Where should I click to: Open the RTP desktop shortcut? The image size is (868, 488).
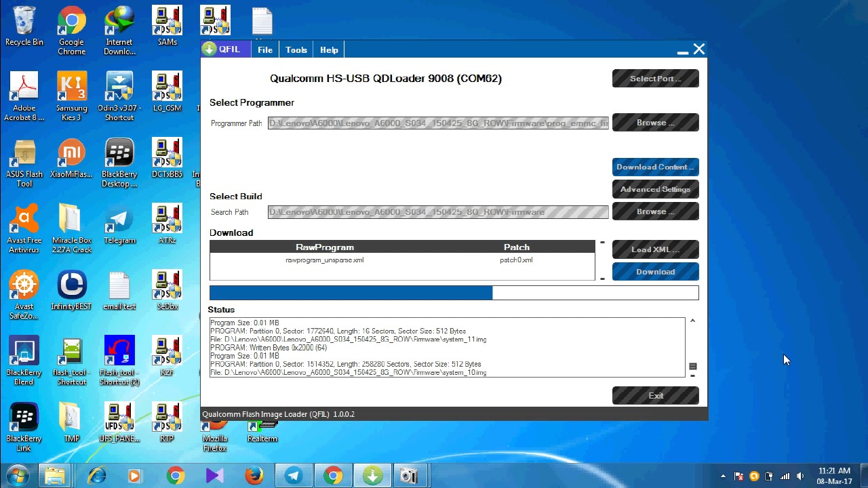point(167,423)
